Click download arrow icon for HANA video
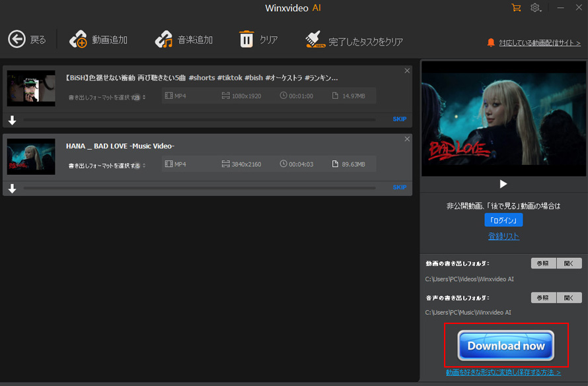Viewport: 588px width, 386px height. click(x=12, y=189)
